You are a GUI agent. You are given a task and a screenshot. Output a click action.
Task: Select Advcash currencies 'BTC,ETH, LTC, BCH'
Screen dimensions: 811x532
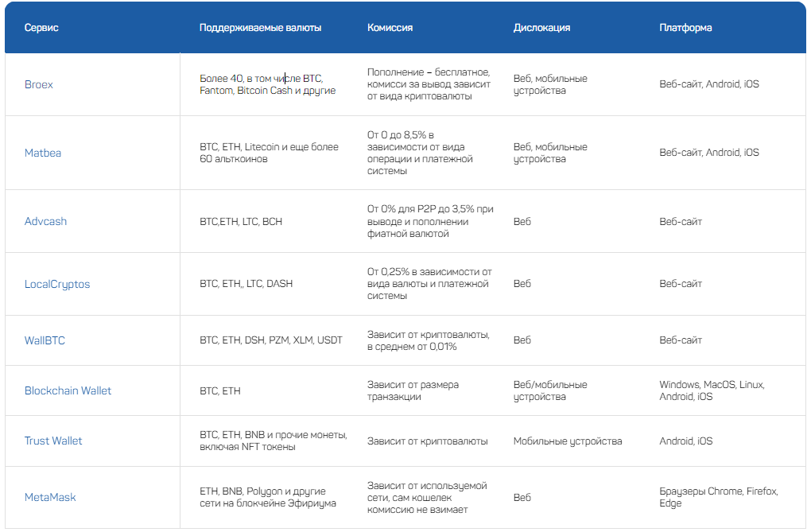pyautogui.click(x=241, y=222)
